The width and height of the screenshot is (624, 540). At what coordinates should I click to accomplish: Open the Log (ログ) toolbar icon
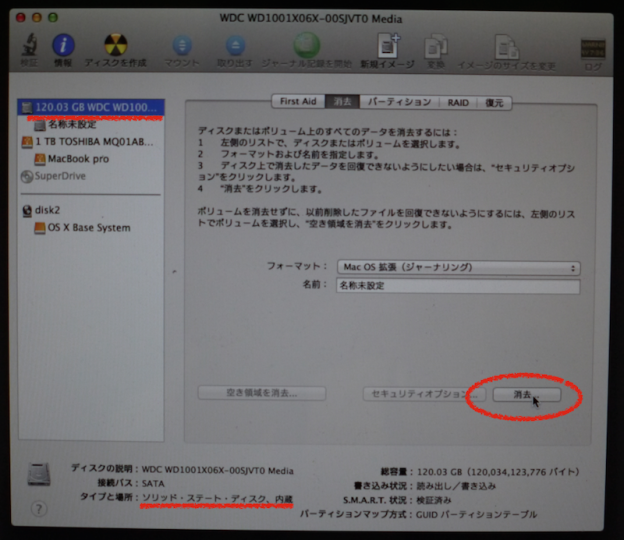click(x=593, y=49)
